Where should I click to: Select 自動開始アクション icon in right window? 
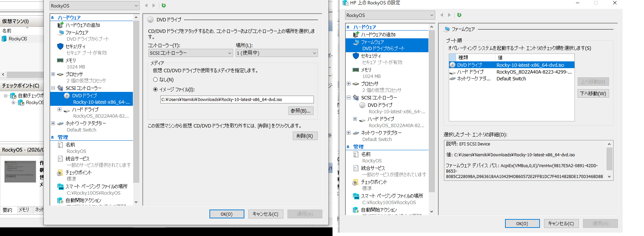(356, 210)
